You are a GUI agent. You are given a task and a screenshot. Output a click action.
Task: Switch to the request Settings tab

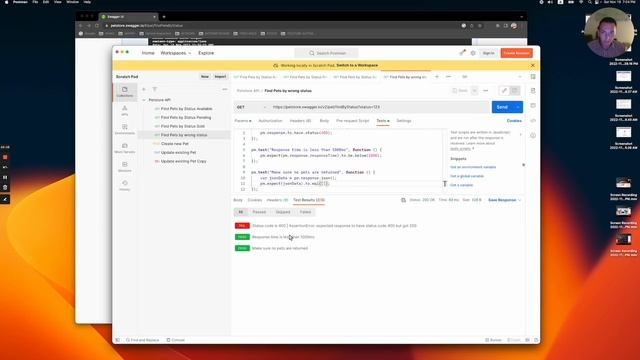(x=404, y=121)
